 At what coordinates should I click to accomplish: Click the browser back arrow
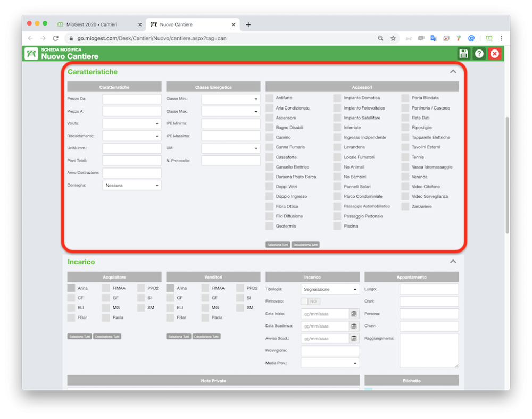(30, 38)
